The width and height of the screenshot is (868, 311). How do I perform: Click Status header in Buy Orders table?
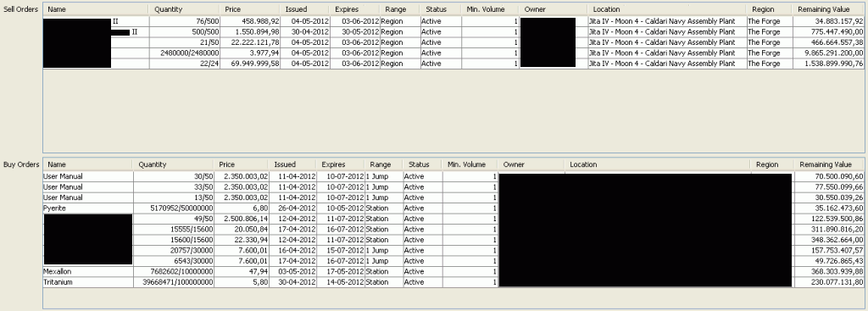[422, 164]
